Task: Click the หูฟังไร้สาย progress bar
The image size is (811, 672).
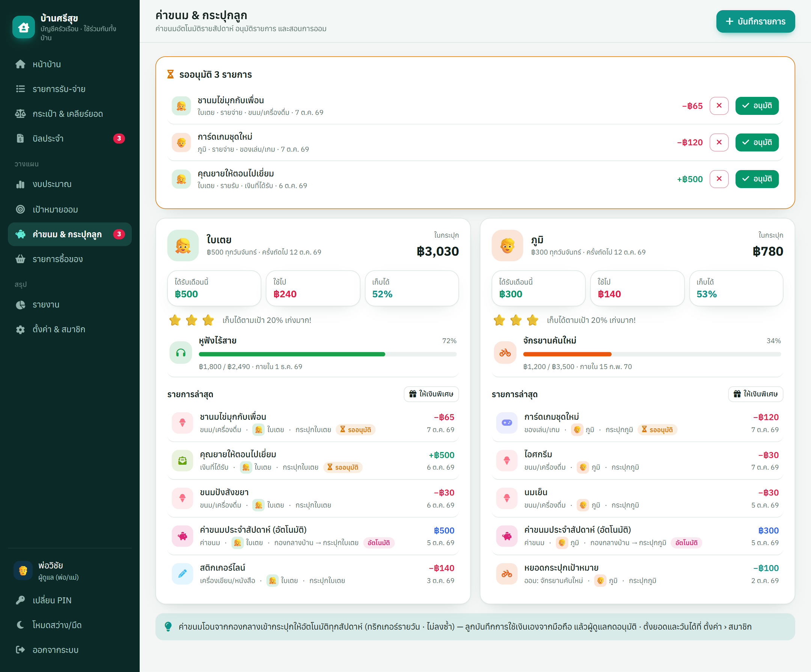Action: [x=327, y=354]
